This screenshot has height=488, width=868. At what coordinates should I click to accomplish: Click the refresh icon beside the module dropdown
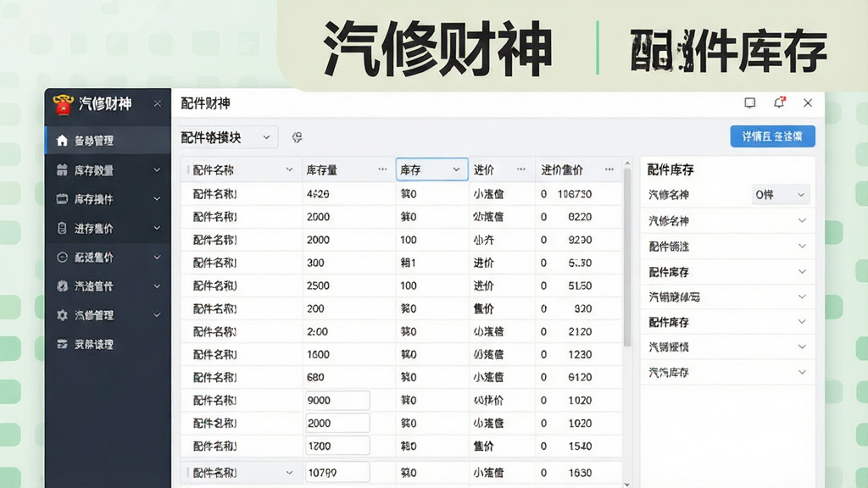pyautogui.click(x=298, y=137)
